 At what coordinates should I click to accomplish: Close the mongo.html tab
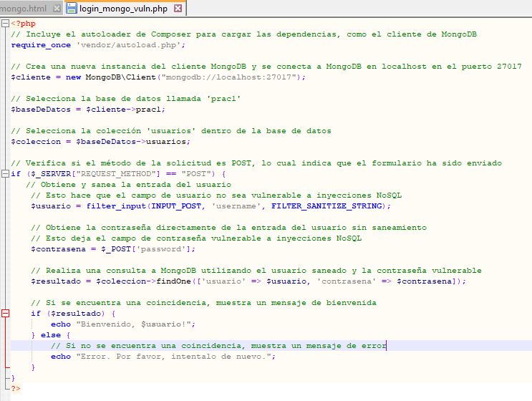click(57, 8)
